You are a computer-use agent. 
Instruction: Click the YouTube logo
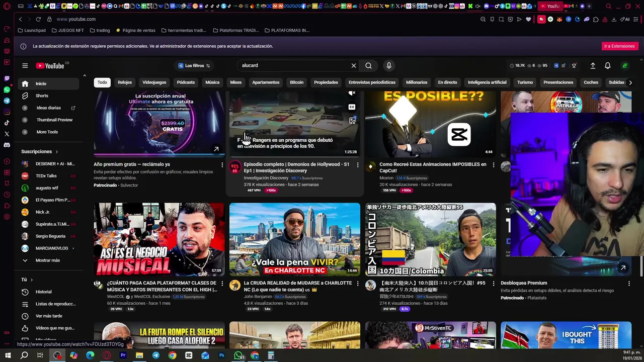point(50,66)
